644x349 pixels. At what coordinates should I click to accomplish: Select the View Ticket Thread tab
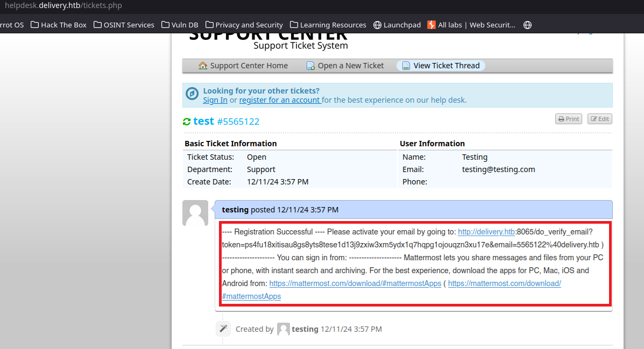(x=441, y=66)
